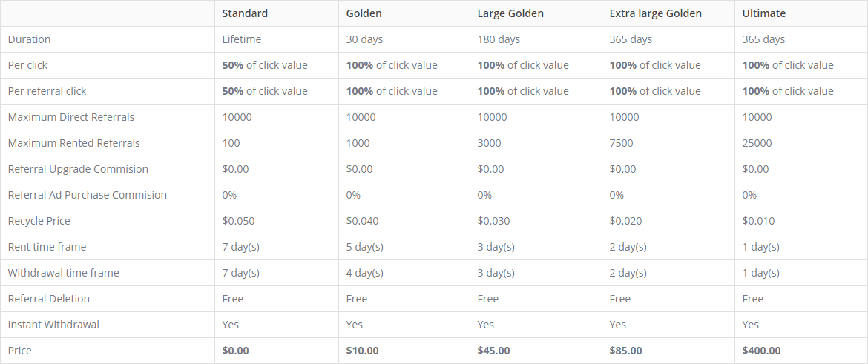Click the Standard column header
Screen dimensions: 868x364
pyautogui.click(x=245, y=13)
